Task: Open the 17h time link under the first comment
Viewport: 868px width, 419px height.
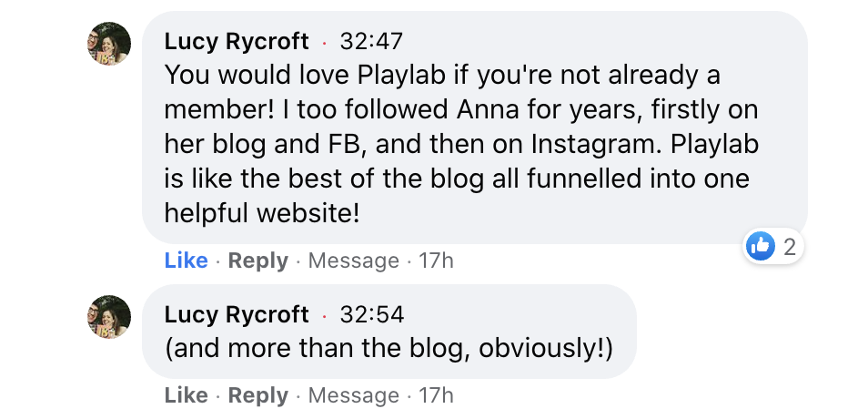Action: pyautogui.click(x=436, y=261)
